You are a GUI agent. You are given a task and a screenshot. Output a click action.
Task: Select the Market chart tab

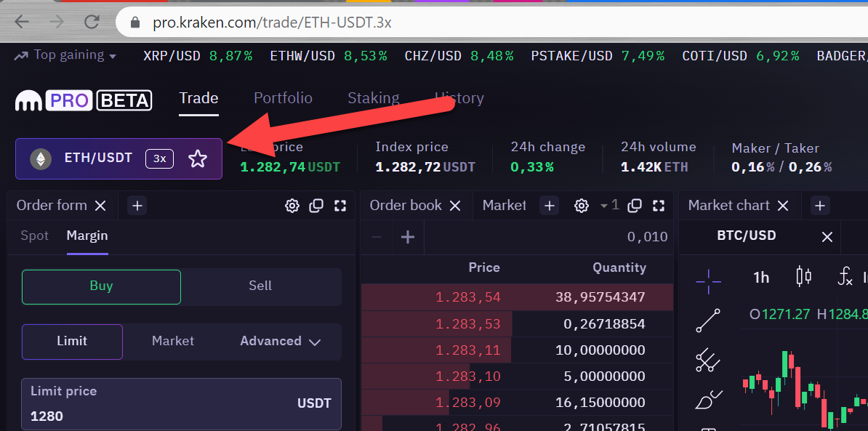[x=728, y=206]
